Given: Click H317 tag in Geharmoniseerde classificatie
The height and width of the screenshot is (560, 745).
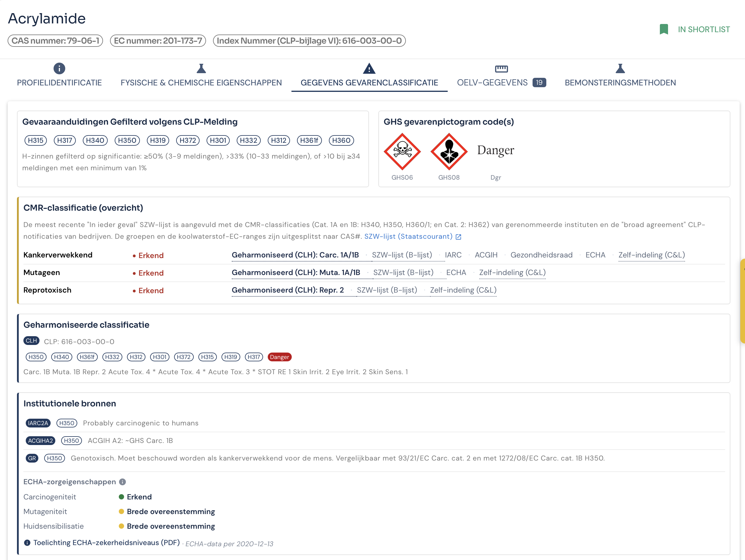Looking at the screenshot, I should pyautogui.click(x=254, y=357).
